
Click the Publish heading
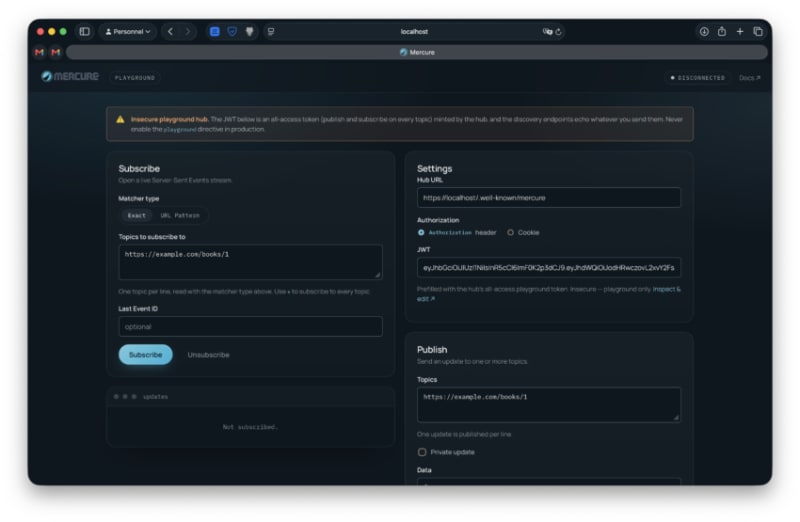[x=432, y=350]
